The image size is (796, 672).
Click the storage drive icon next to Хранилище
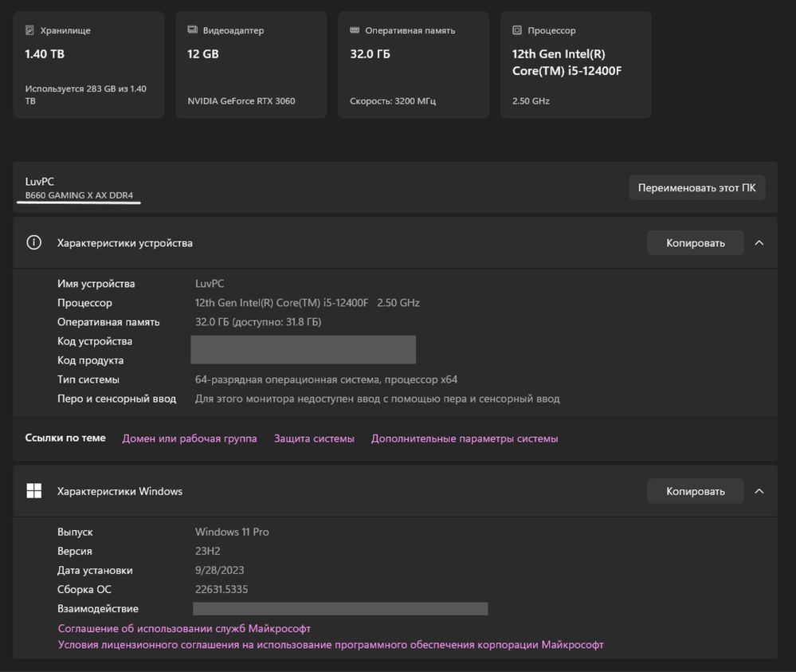(x=30, y=30)
